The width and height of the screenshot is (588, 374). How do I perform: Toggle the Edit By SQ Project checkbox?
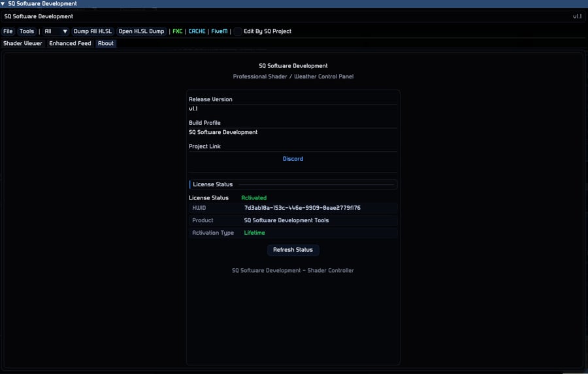point(238,31)
